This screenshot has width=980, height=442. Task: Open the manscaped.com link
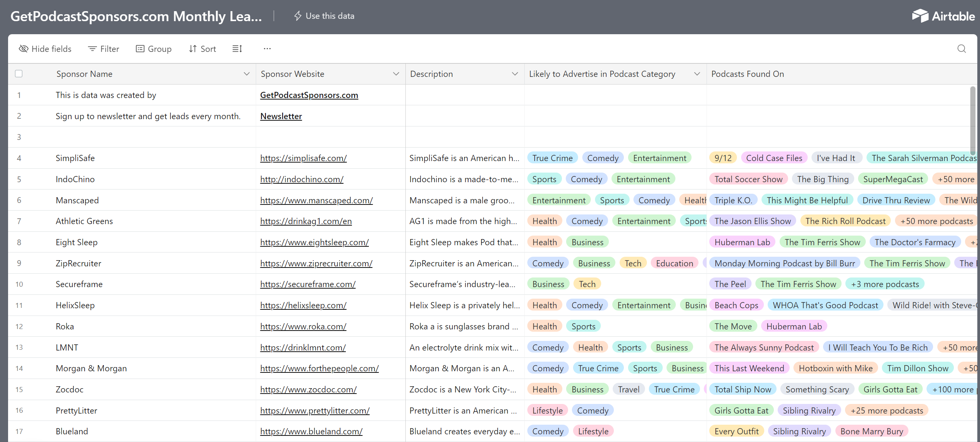coord(316,200)
